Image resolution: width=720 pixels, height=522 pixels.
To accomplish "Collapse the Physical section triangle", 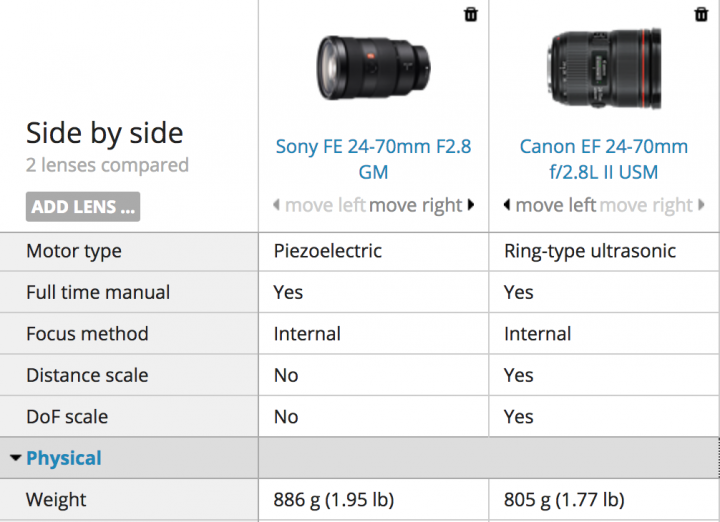I will [x=15, y=458].
